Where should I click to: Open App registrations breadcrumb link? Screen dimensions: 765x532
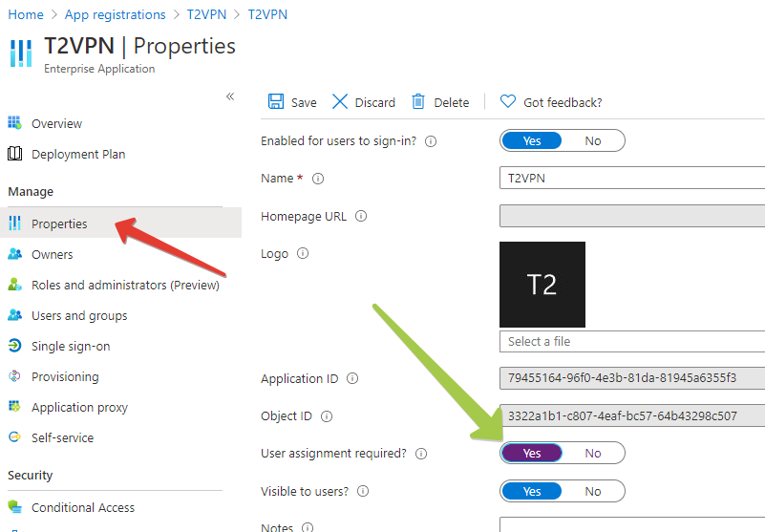pos(115,15)
